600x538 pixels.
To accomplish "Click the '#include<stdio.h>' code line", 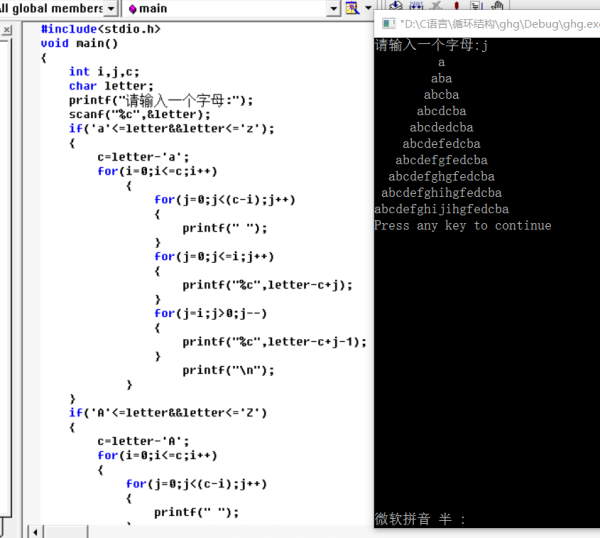I will point(101,29).
